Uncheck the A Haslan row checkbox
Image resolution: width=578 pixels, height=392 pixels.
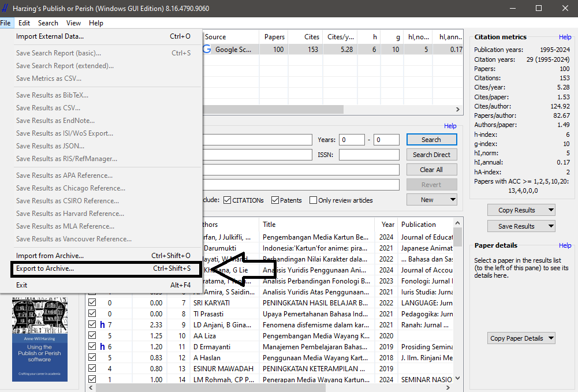tap(92, 357)
